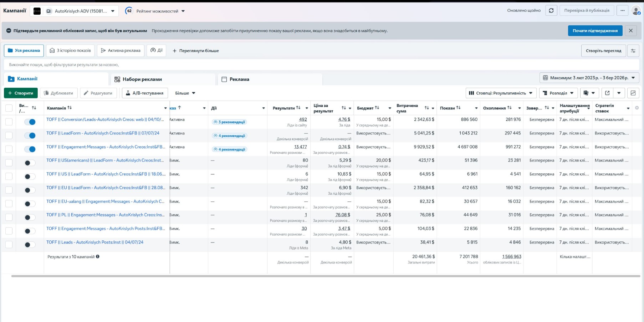Click the opportunity score 62 circle

pyautogui.click(x=129, y=11)
